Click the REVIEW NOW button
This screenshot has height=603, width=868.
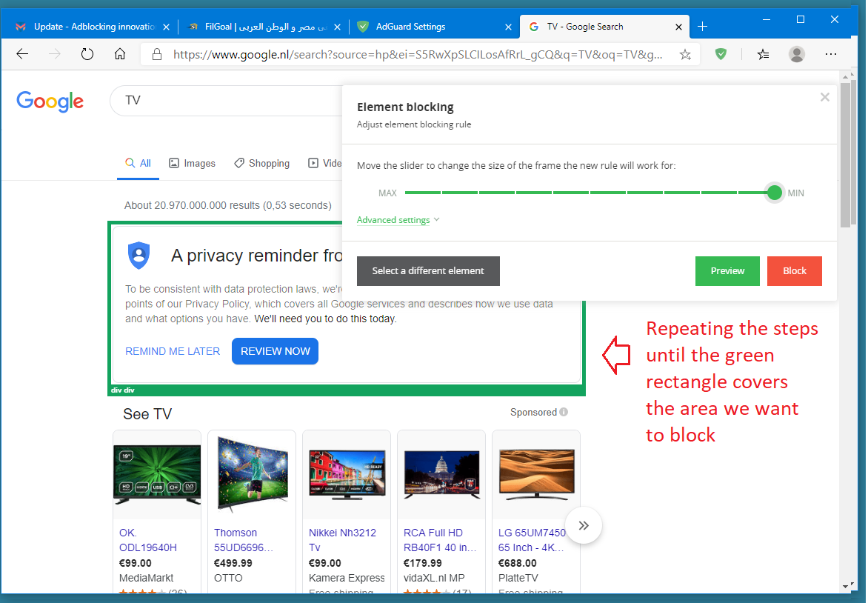tap(275, 351)
